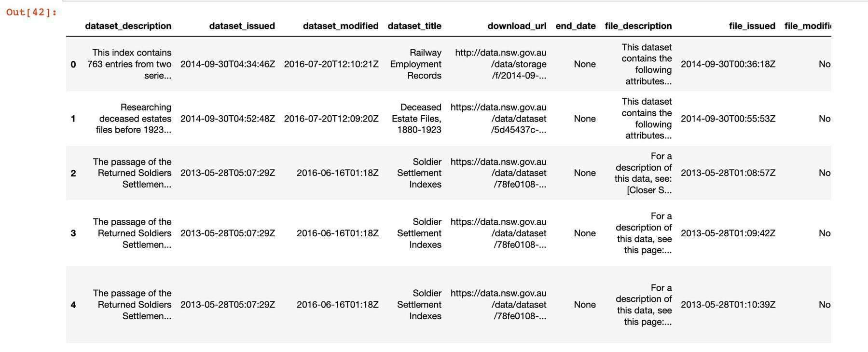
Task: Click the dataset_title column header
Action: coord(414,26)
